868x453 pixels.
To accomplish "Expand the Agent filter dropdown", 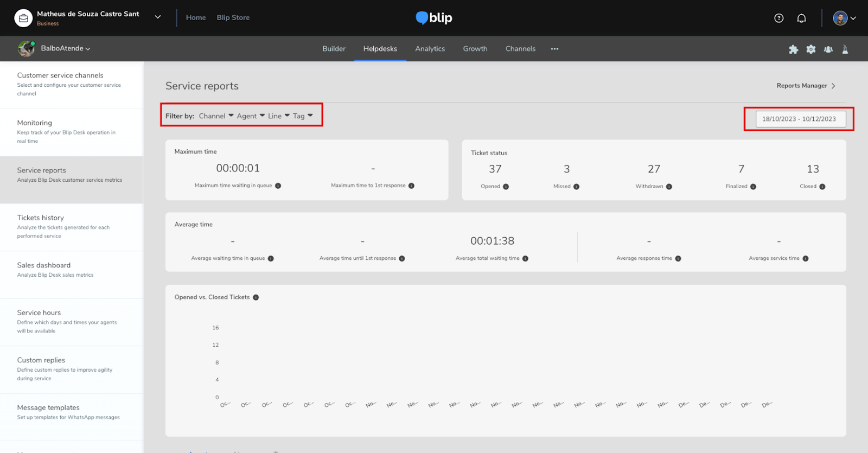I will (251, 116).
